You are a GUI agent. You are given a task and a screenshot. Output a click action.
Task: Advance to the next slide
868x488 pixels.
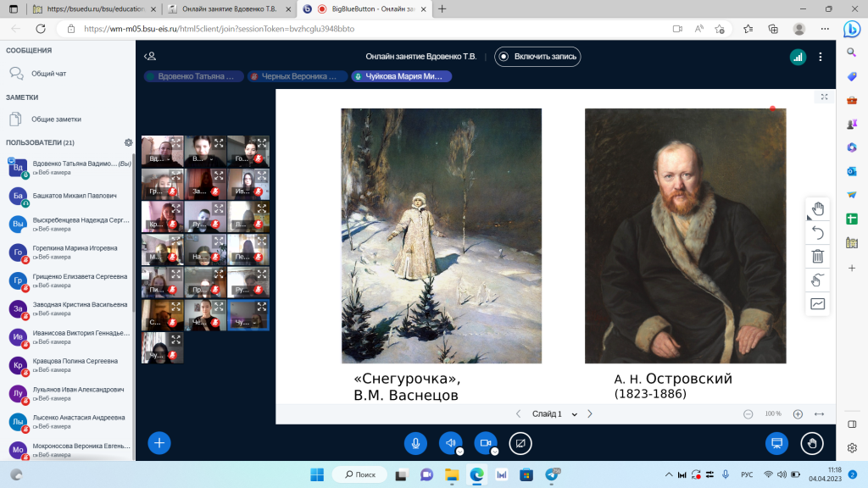point(590,413)
